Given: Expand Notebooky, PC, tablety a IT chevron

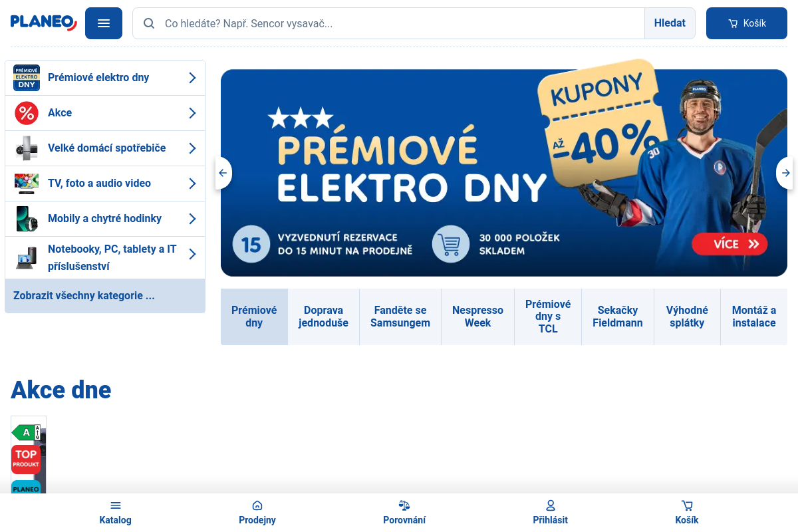Looking at the screenshot, I should point(192,254).
